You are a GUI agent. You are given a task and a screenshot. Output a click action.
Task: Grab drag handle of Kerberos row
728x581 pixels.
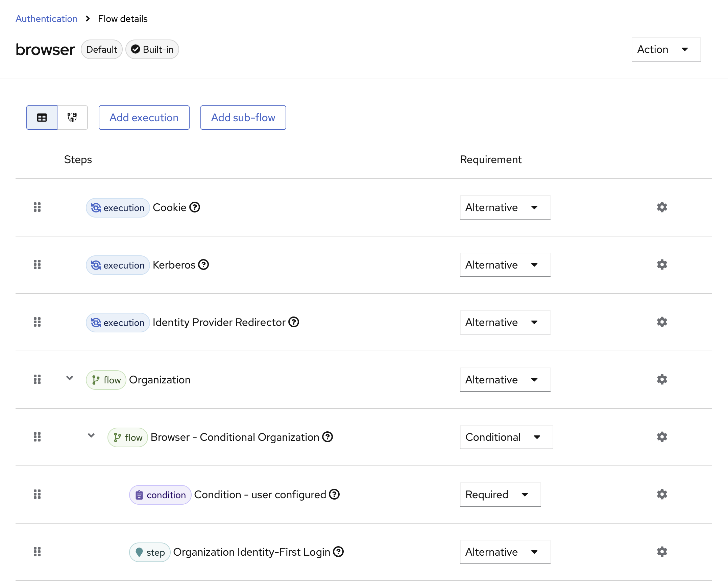(37, 264)
